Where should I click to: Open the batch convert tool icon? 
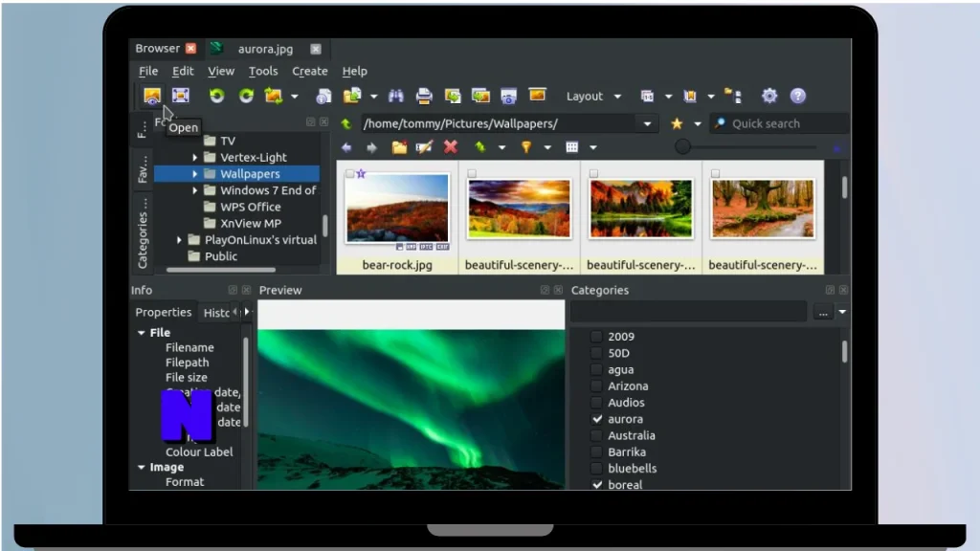point(453,97)
